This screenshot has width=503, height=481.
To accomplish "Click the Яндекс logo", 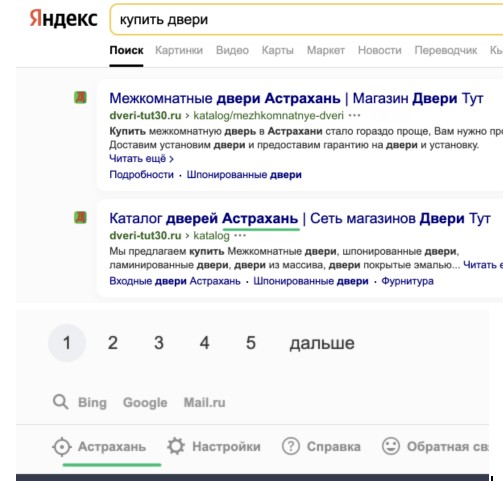I will click(x=63, y=19).
